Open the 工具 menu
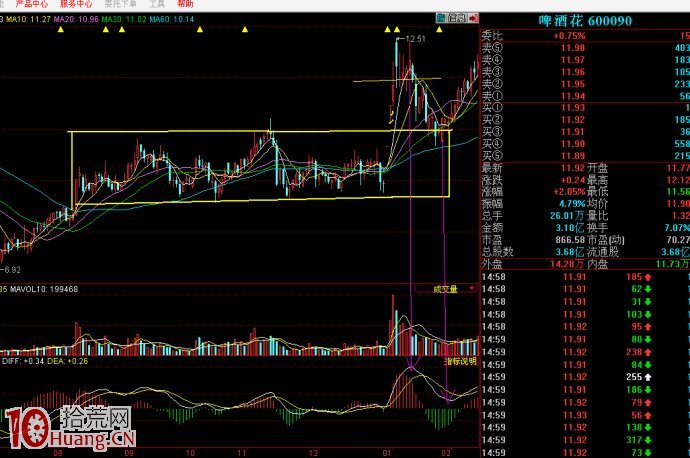 click(157, 4)
